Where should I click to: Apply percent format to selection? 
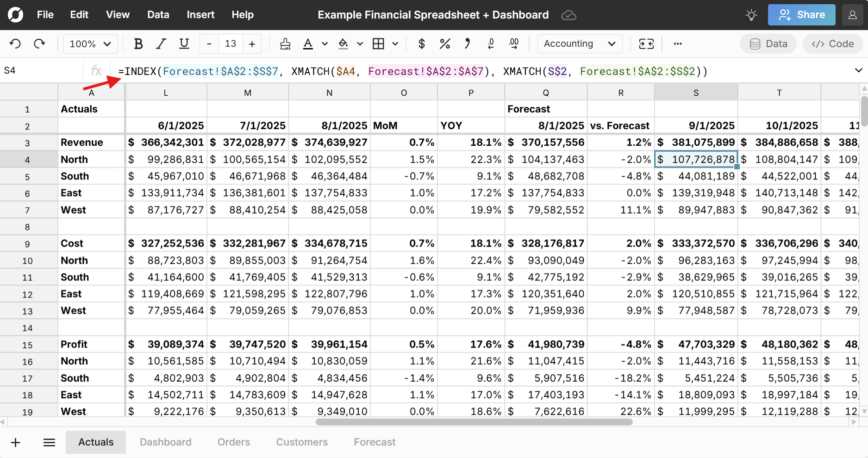445,43
